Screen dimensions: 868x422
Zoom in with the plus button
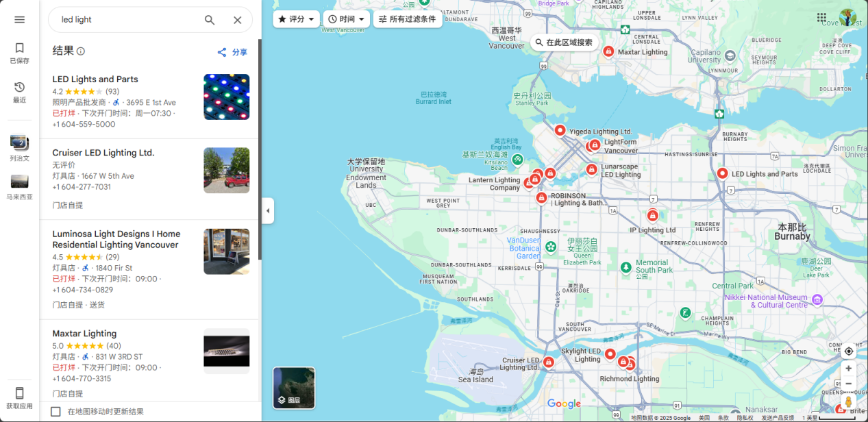(849, 369)
